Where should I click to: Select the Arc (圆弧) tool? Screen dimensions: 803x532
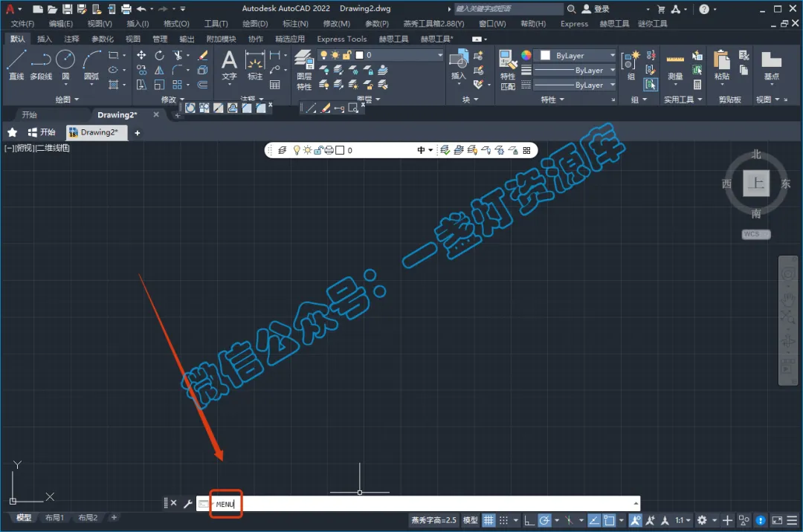tap(91, 65)
